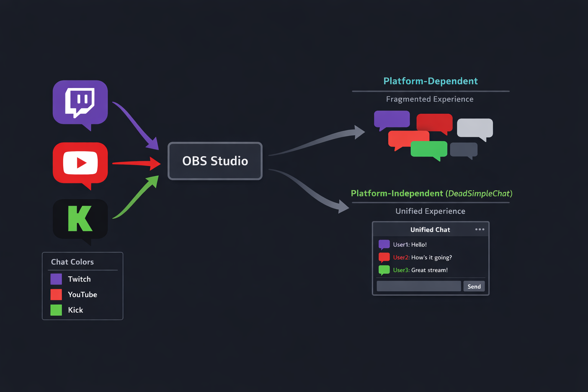The image size is (588, 392).
Task: Click the large green fragmented speech bubble
Action: (x=429, y=149)
